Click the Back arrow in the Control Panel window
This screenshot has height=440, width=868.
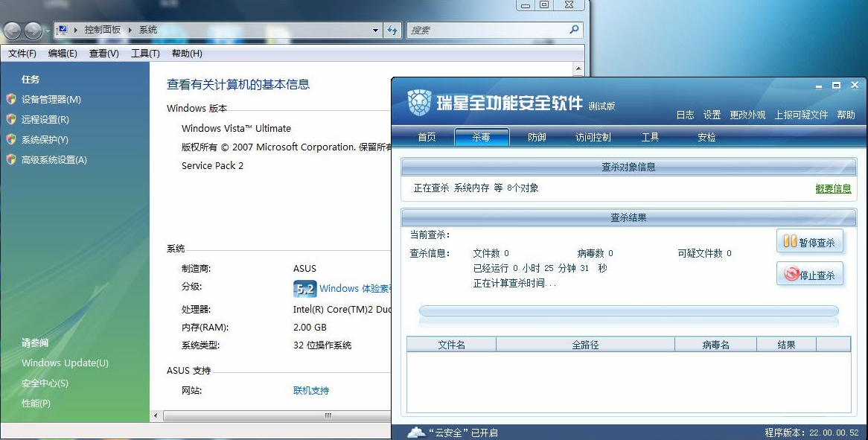(x=12, y=31)
